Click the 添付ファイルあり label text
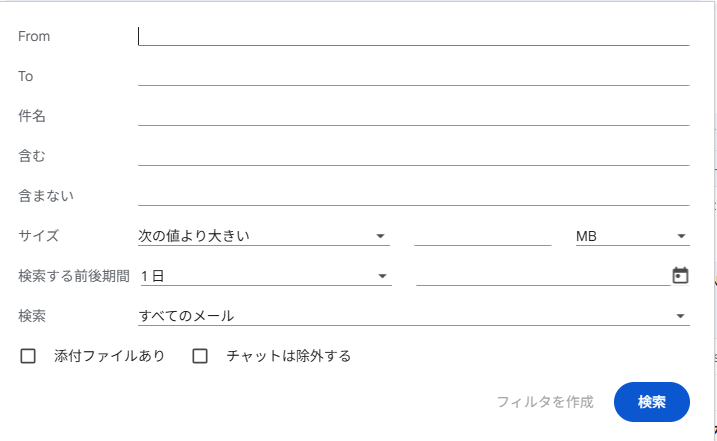717x441 pixels. click(109, 356)
